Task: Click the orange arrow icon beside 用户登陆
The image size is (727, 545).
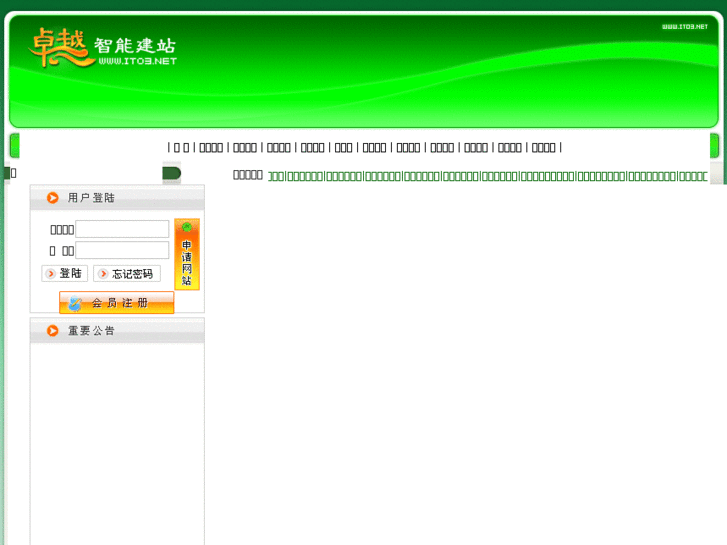Action: click(x=53, y=198)
